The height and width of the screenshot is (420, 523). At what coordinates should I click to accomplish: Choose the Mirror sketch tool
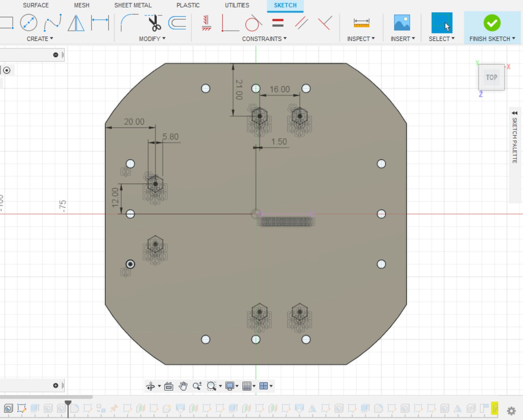point(76,23)
